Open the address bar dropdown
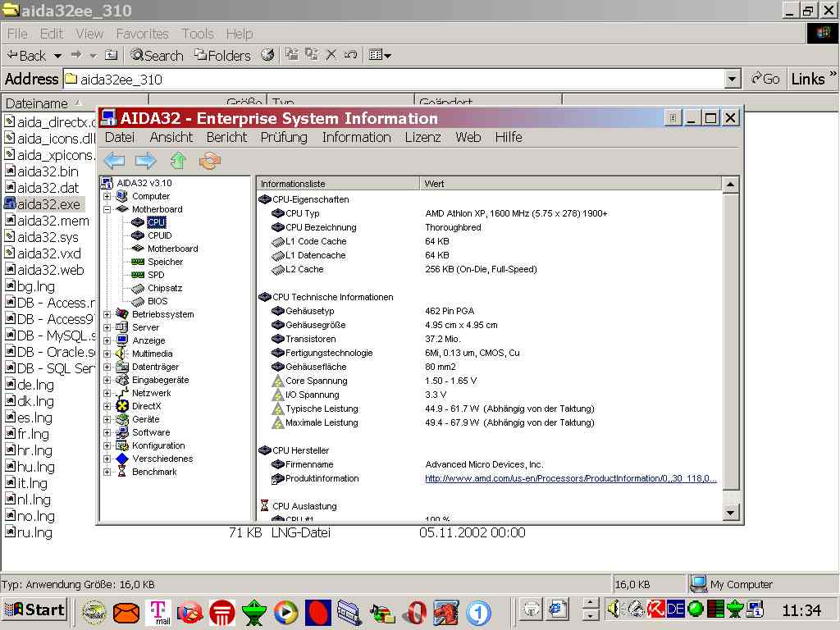This screenshot has height=630, width=840. point(732,80)
